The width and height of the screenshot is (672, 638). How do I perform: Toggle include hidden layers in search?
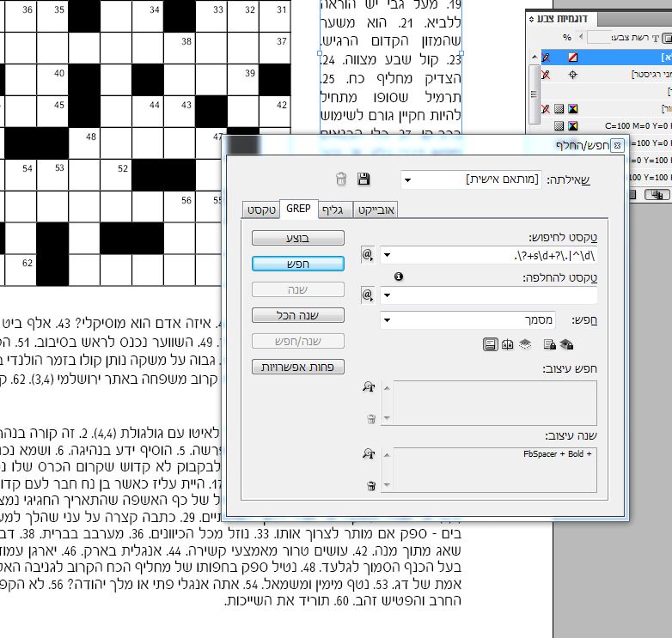click(x=525, y=344)
